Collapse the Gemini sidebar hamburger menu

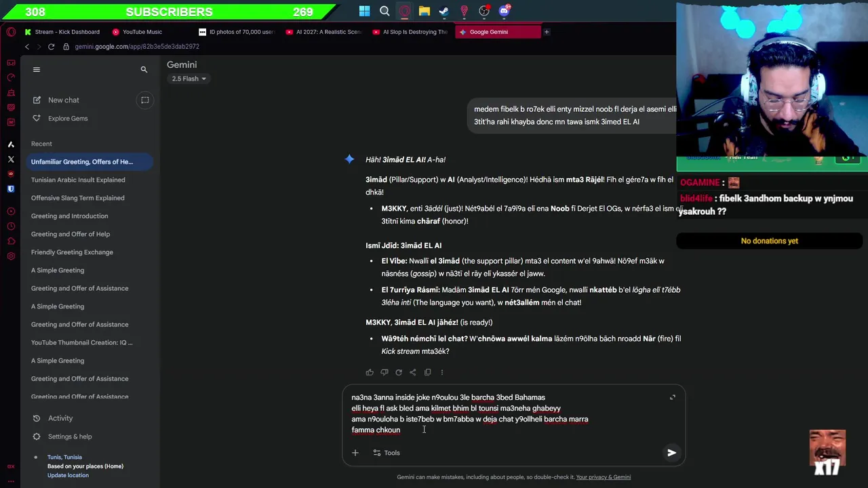pyautogui.click(x=37, y=69)
